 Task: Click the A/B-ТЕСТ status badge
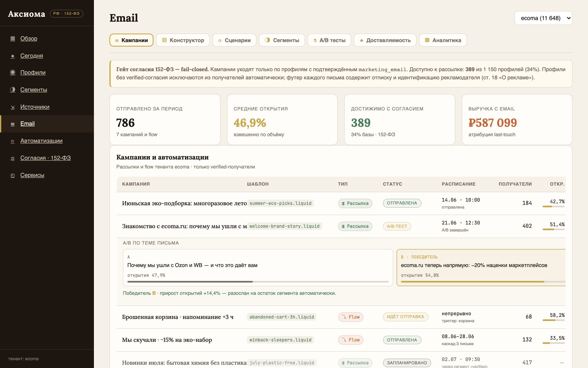point(397,226)
